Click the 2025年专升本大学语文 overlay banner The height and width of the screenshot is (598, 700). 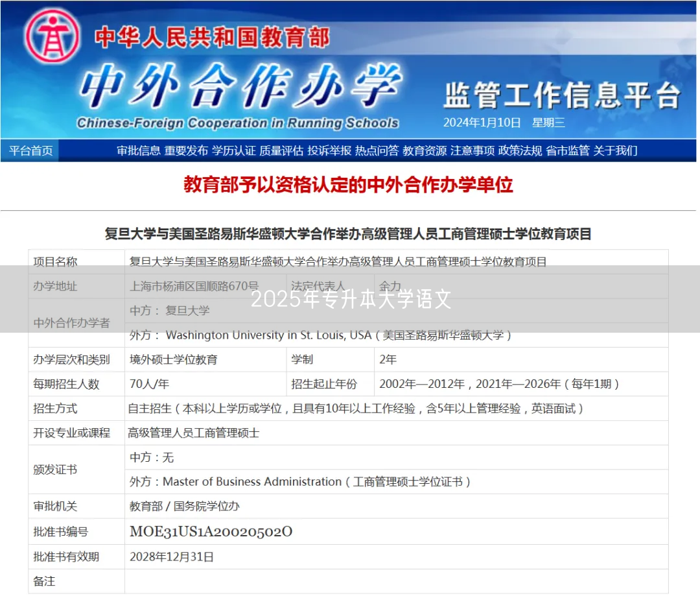[x=350, y=299]
